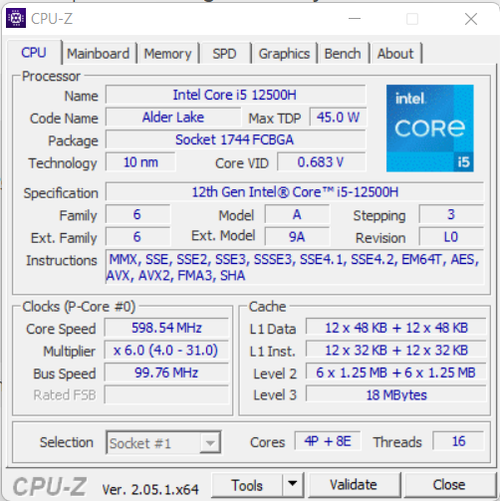Click the Multiplier value x 6.0
Viewport: 500px width, 501px height.
(166, 350)
